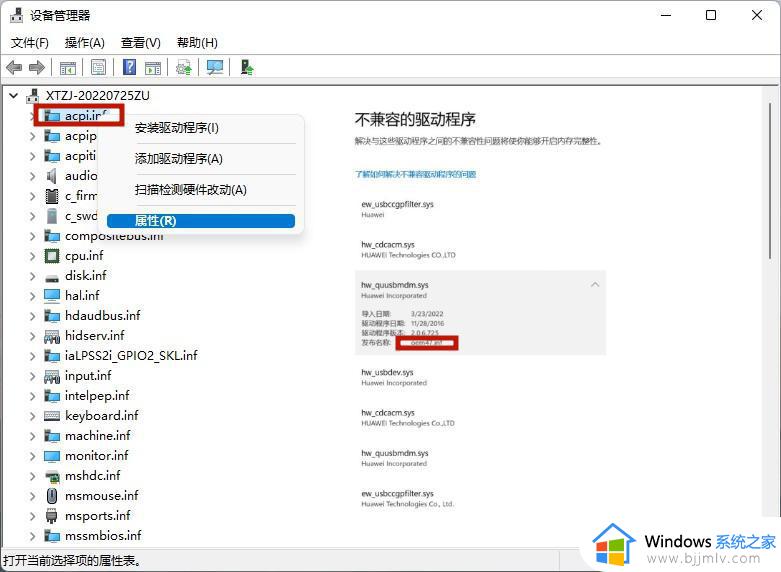Select the intelpep.inf tree item
Viewport: 781px width, 572px height.
pyautogui.click(x=97, y=396)
